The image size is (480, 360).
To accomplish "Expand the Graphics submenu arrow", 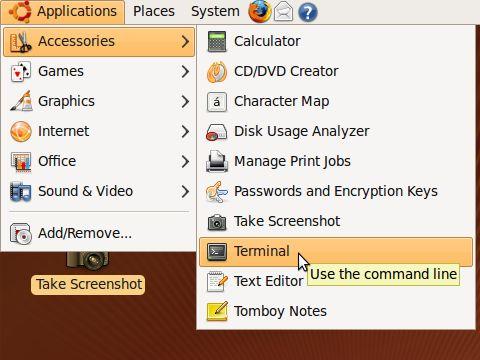I will tap(185, 101).
